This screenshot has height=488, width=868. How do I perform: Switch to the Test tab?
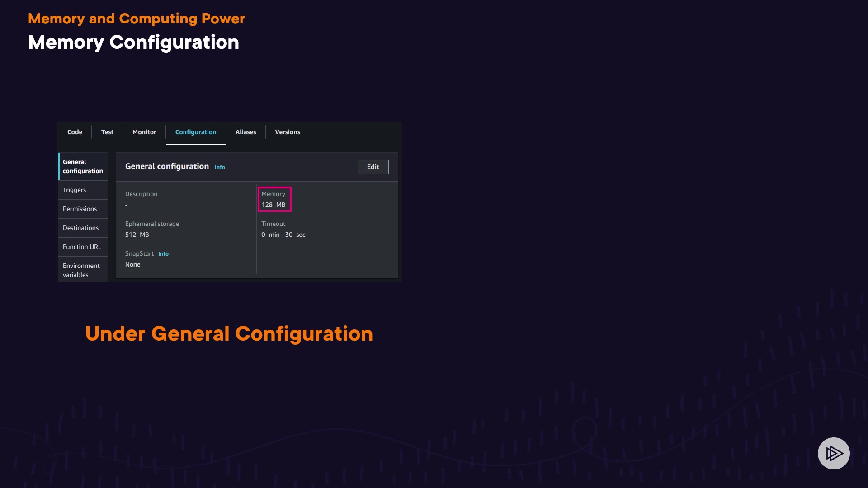point(107,132)
